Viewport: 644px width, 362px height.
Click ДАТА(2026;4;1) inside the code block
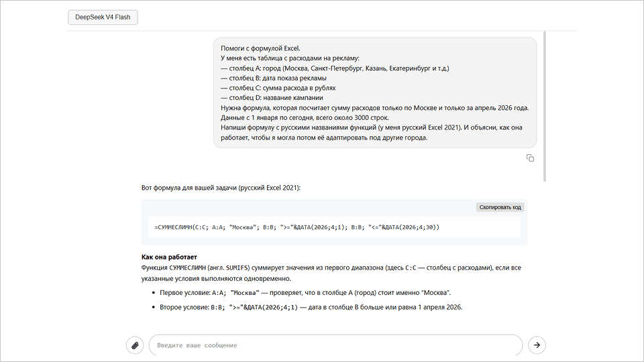tap(321, 227)
